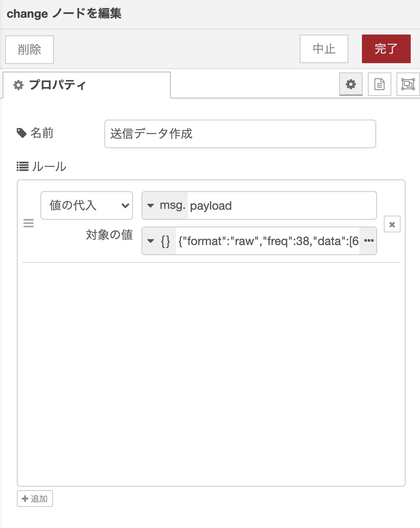Open node appearance settings icon

(408, 84)
